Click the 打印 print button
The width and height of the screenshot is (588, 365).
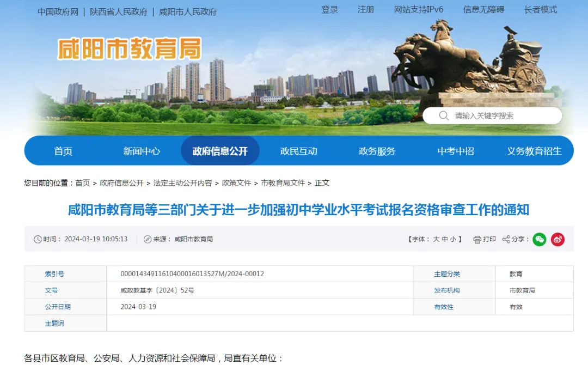(x=485, y=239)
